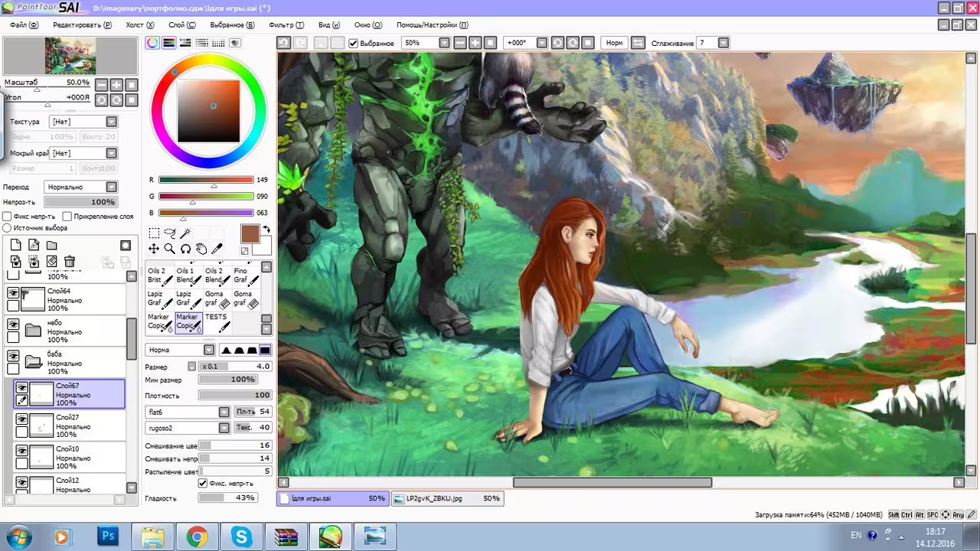980x551 pixels.
Task: Enable the Фикс непр-ть layer checkbox
Action: tap(8, 217)
